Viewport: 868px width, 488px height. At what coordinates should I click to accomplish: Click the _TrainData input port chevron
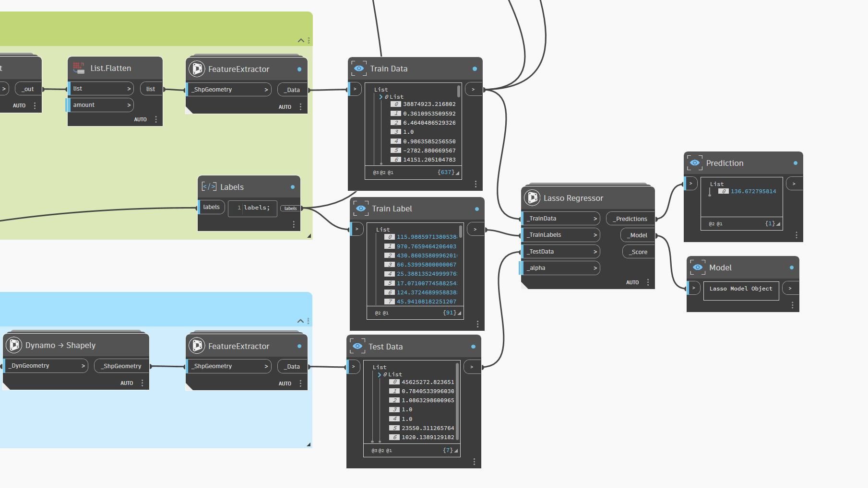595,219
